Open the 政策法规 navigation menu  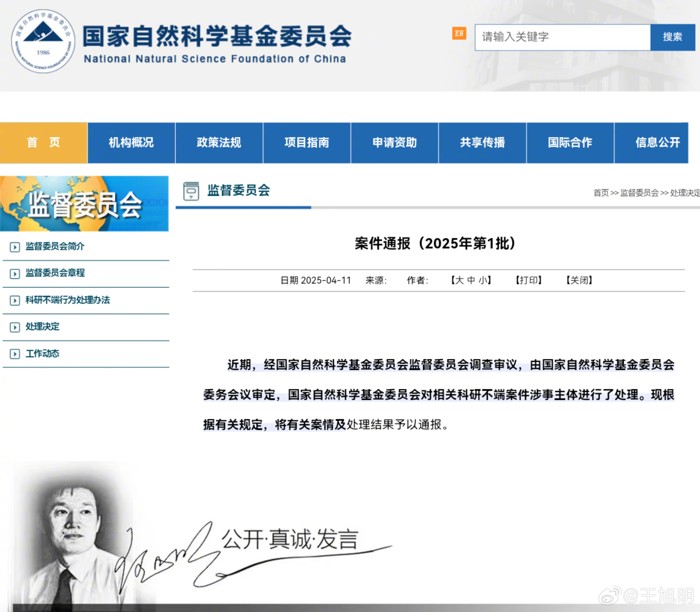pos(219,142)
